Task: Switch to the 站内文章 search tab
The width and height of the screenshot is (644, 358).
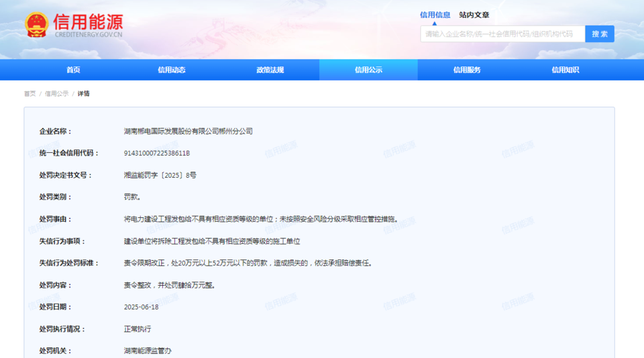Action: 474,15
